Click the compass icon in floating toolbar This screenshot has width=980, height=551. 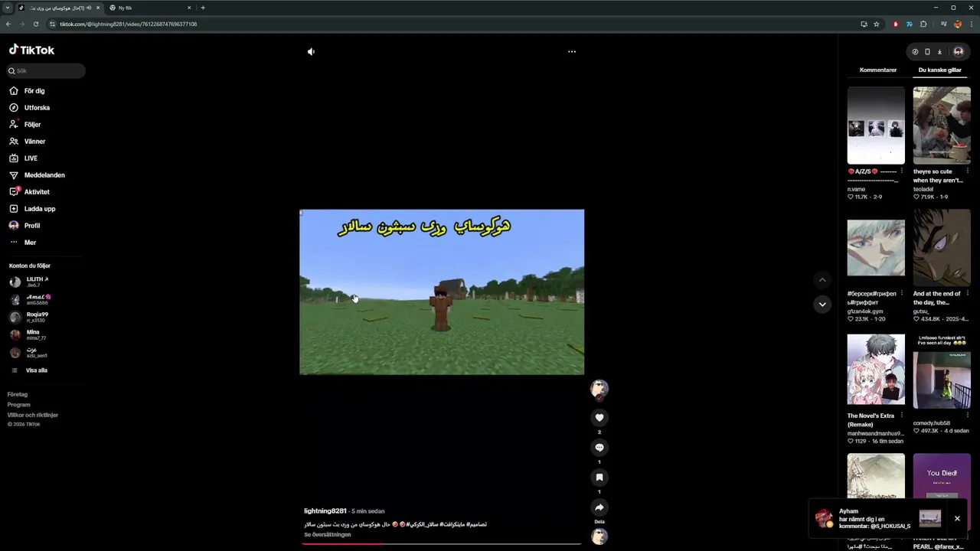[915, 51]
